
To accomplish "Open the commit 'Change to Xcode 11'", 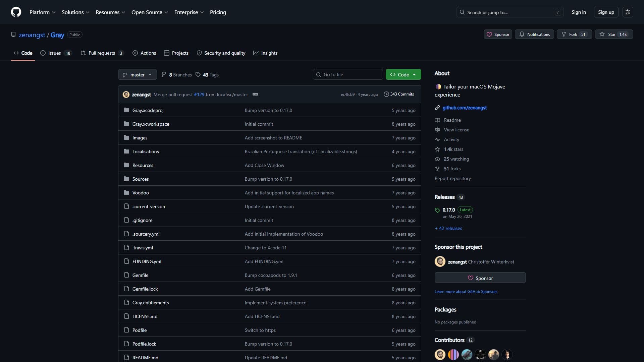I will point(266,248).
